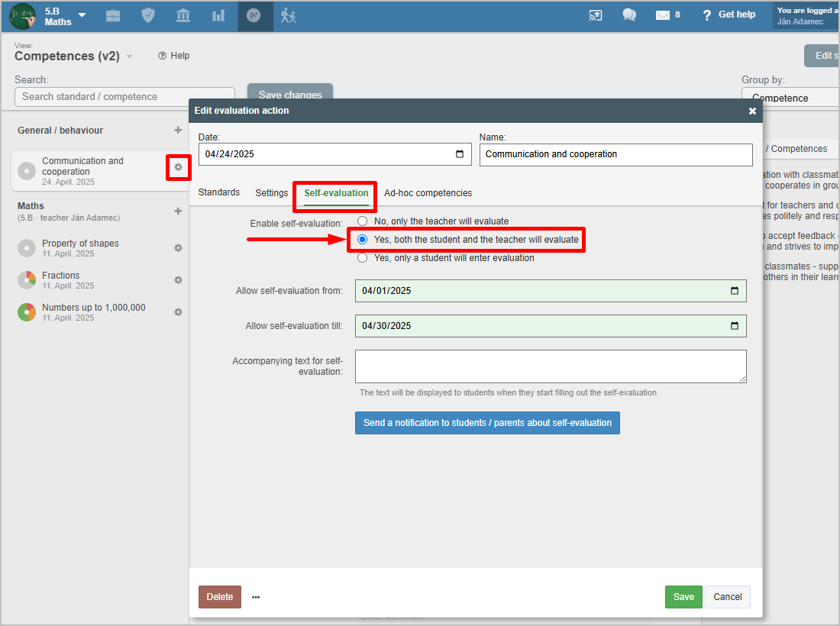Click the shield checkmark icon
This screenshot has height=626, width=840.
(148, 15)
